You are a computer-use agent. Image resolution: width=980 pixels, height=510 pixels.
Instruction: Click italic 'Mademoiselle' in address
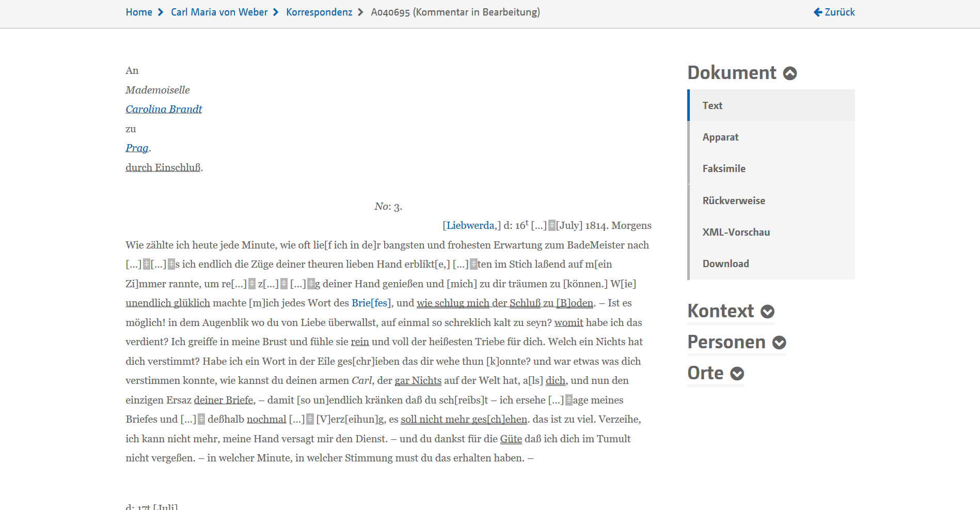click(x=157, y=90)
